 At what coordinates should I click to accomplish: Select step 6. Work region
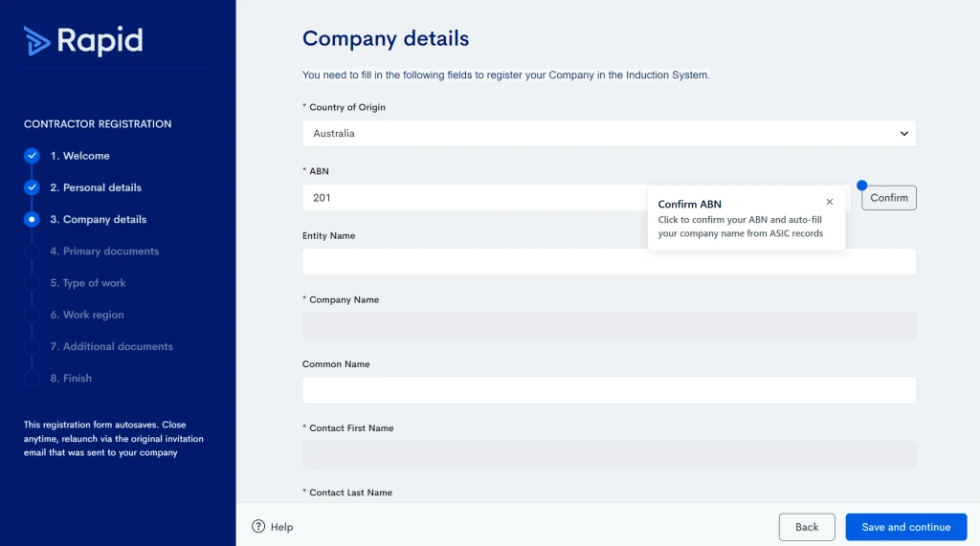tap(87, 315)
